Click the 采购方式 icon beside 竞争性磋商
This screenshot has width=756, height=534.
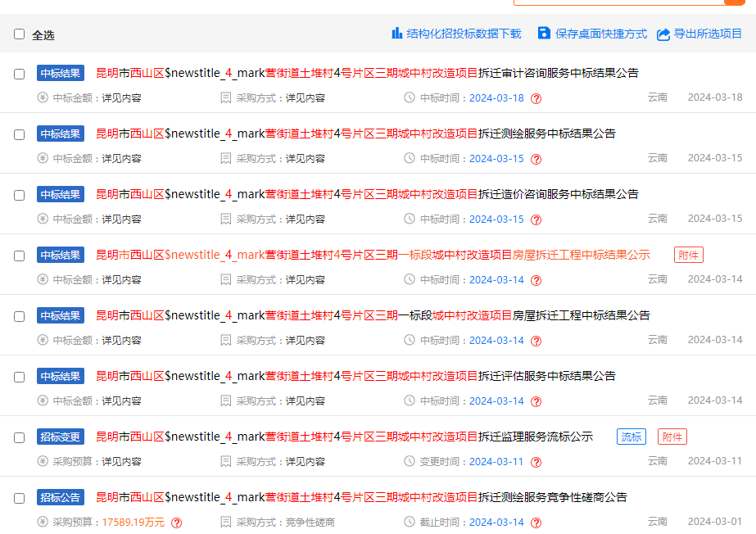pos(225,522)
